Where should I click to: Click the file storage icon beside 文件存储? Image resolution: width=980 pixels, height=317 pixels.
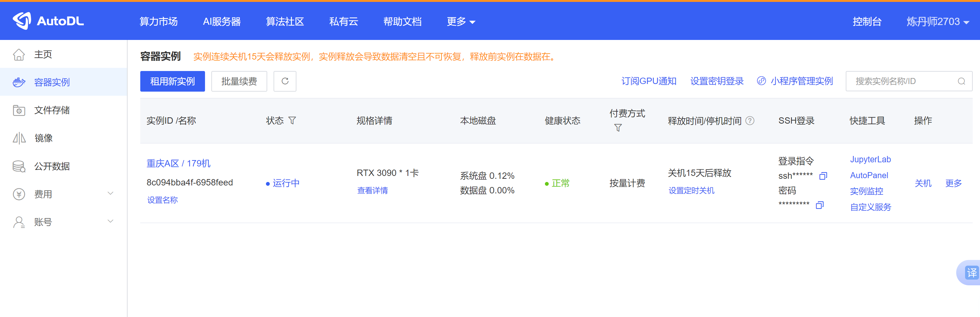[x=19, y=110]
